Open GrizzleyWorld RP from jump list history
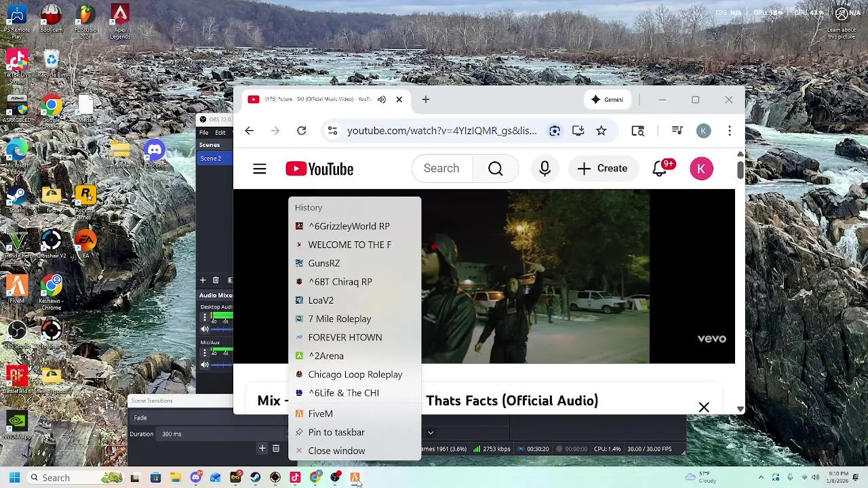 point(354,226)
